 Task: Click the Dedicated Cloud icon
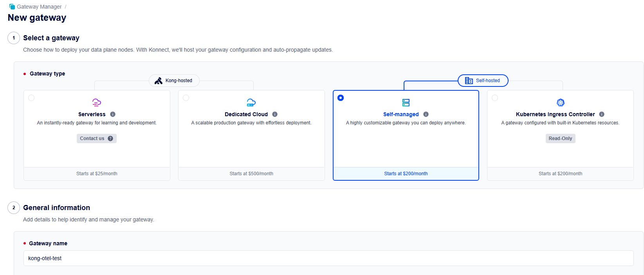(x=251, y=102)
